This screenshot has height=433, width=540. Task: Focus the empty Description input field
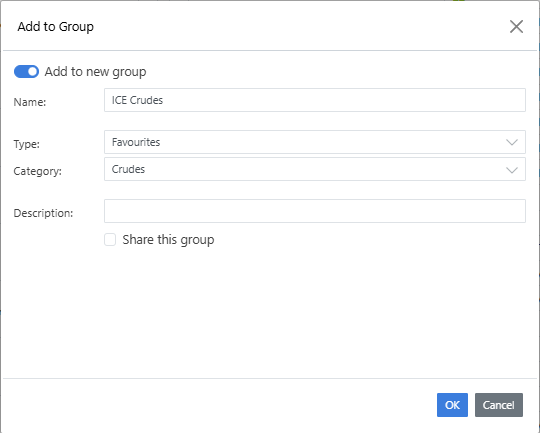[315, 211]
